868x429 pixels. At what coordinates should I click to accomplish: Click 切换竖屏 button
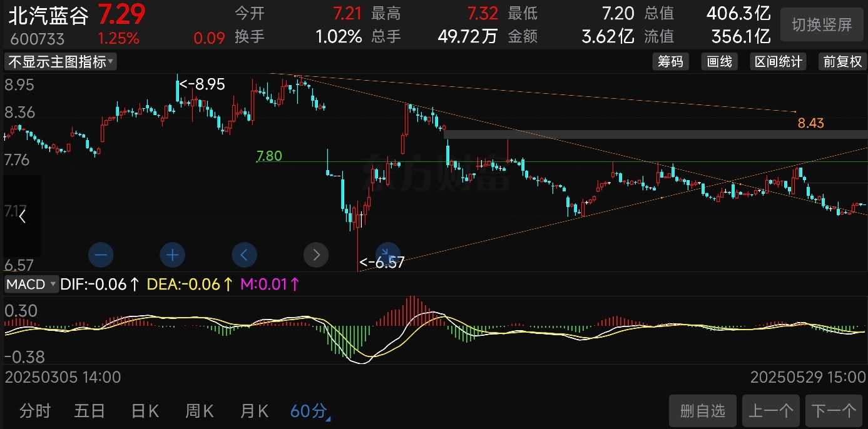pyautogui.click(x=822, y=25)
